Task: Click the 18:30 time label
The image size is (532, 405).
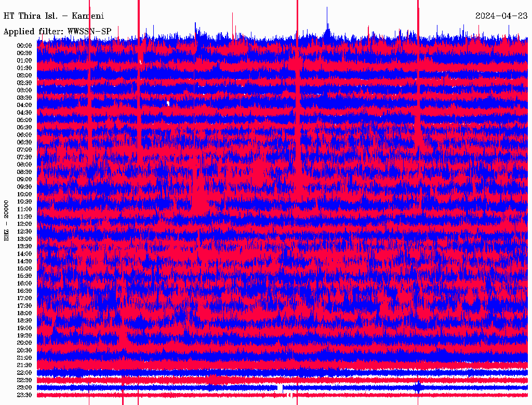Action: pyautogui.click(x=24, y=320)
